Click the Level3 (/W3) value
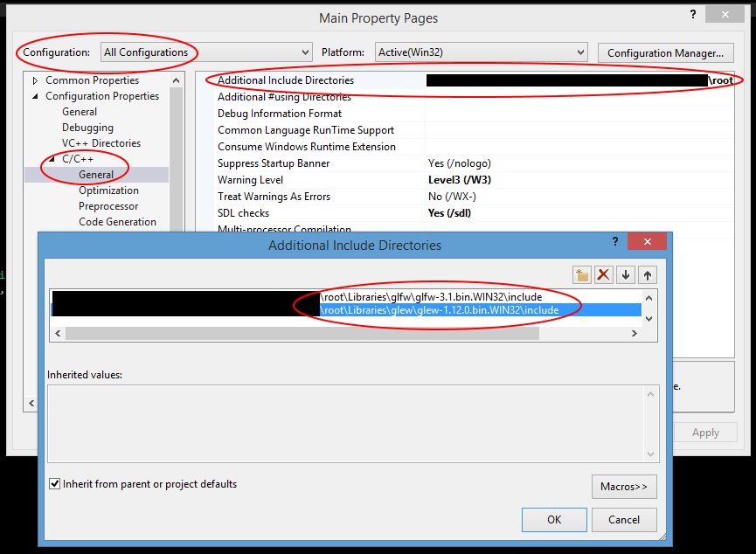Screen dimensions: 756x554 (460, 180)
